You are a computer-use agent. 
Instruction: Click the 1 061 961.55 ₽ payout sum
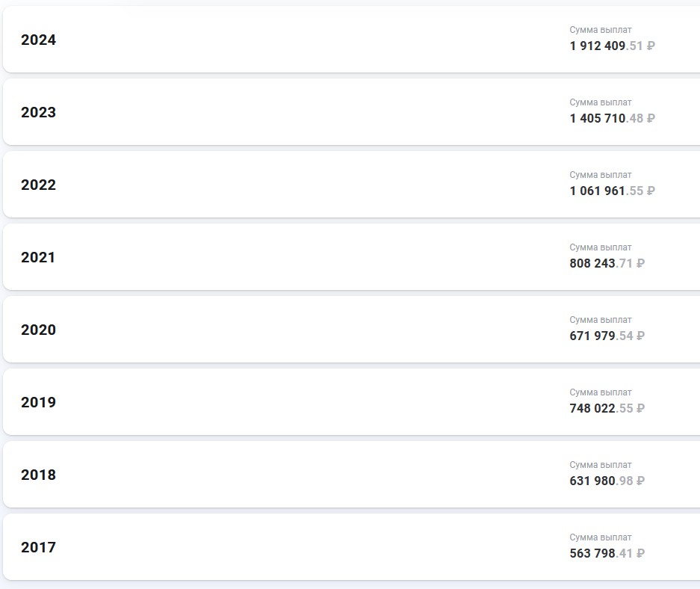pos(612,191)
